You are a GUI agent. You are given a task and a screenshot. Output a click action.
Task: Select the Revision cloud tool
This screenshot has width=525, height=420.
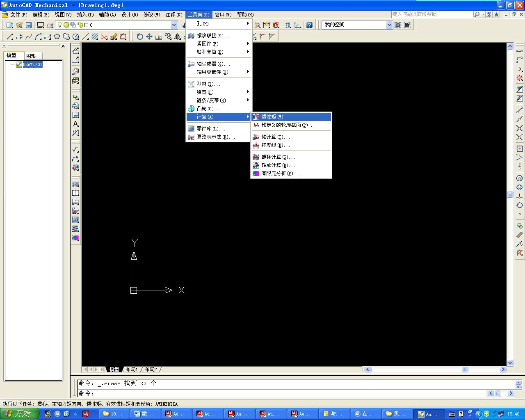click(66, 37)
